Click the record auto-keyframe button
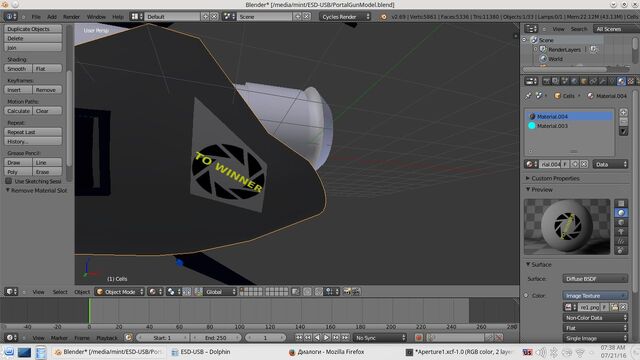The image size is (640, 360). coord(418,338)
